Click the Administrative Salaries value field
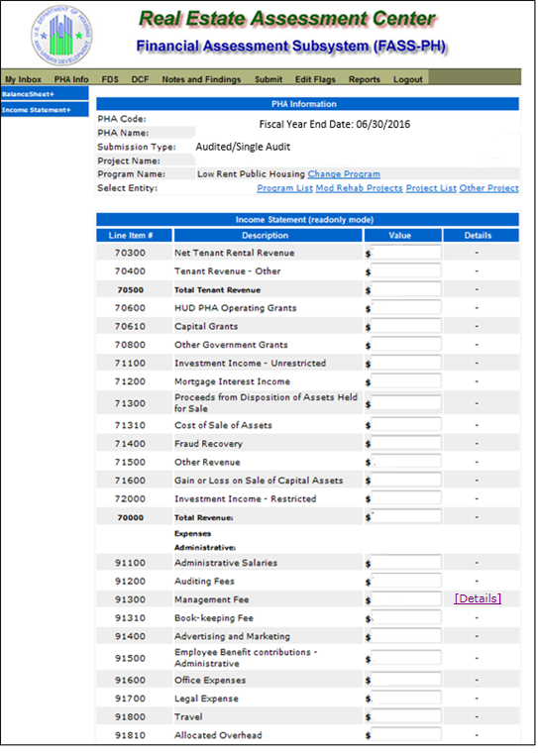The image size is (538, 756). pyautogui.click(x=406, y=562)
